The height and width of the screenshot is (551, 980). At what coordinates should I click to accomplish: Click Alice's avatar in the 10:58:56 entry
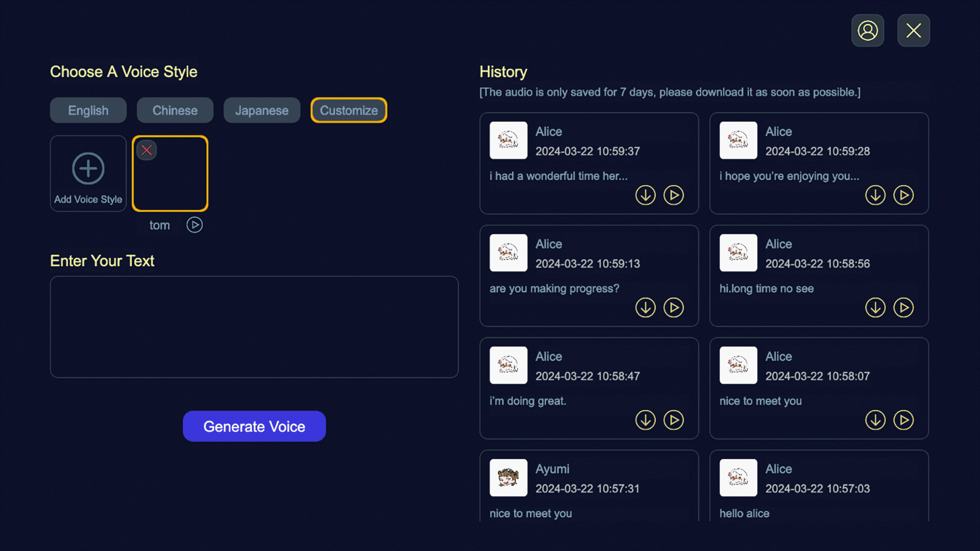(x=738, y=253)
